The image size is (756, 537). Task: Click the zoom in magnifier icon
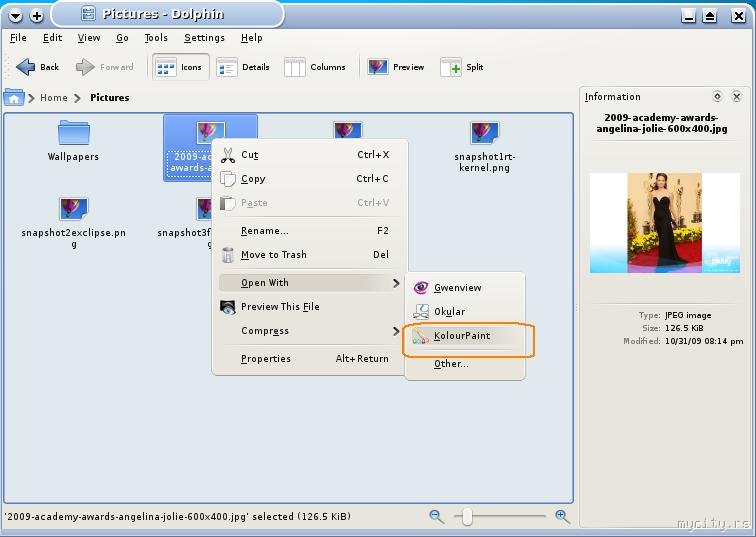[x=562, y=517]
